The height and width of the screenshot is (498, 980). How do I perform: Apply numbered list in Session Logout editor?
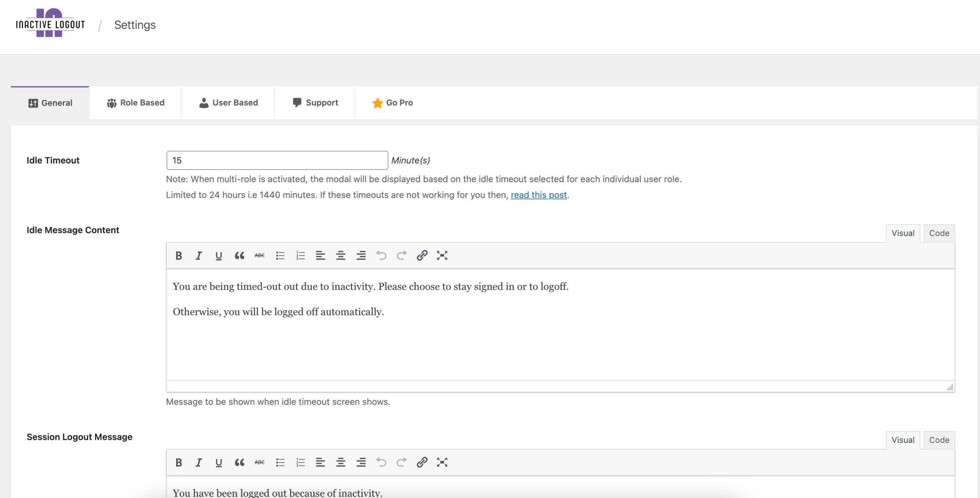pos(301,462)
